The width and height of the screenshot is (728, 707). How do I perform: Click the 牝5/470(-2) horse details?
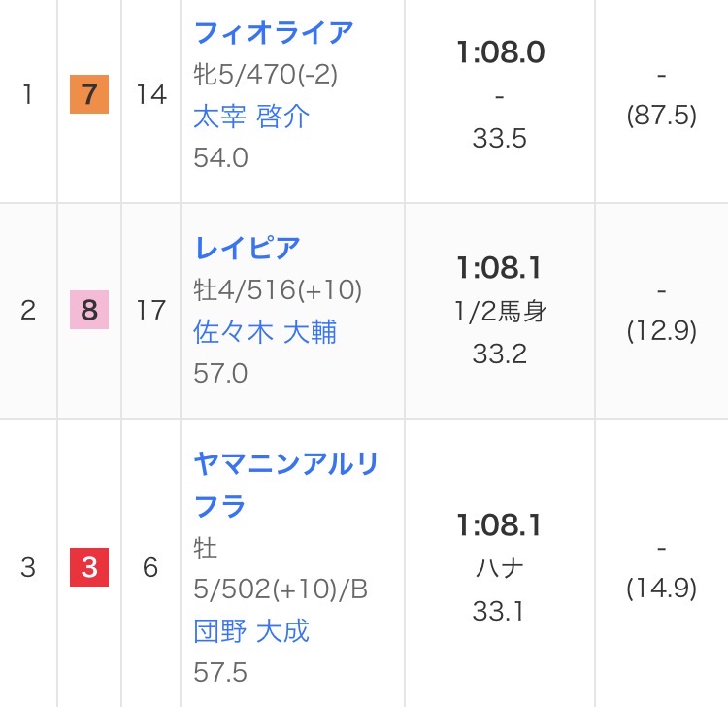(x=266, y=75)
